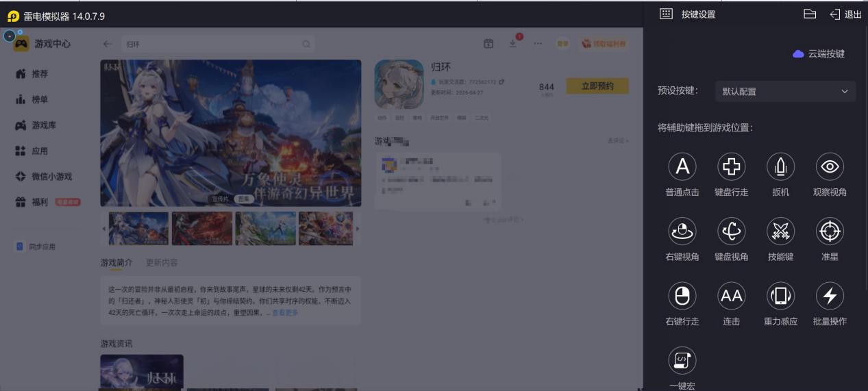This screenshot has height=391, width=868.
Task: Open 云端按键 cloud keys link
Action: pyautogui.click(x=819, y=53)
